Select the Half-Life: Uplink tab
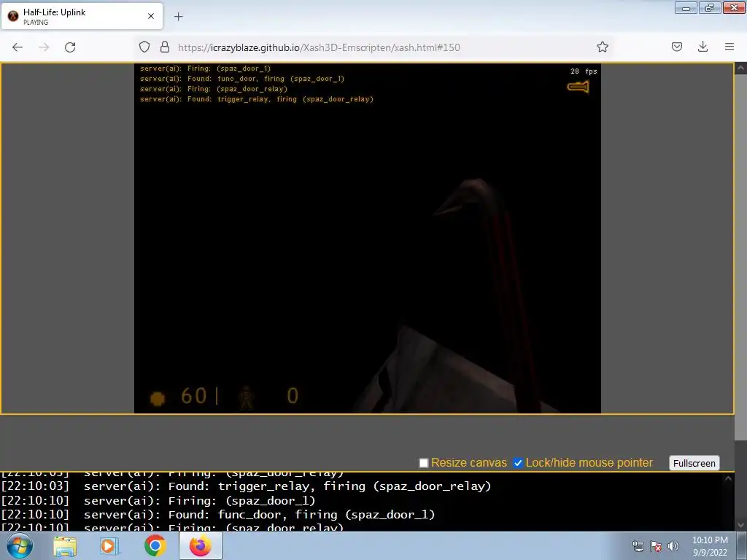This screenshot has height=560, width=747. point(82,16)
